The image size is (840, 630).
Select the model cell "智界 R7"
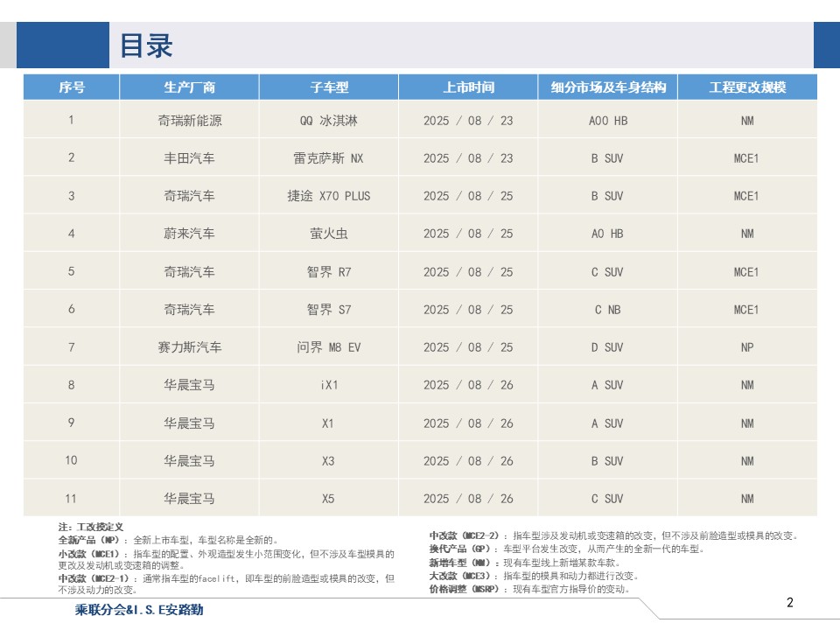click(x=329, y=271)
